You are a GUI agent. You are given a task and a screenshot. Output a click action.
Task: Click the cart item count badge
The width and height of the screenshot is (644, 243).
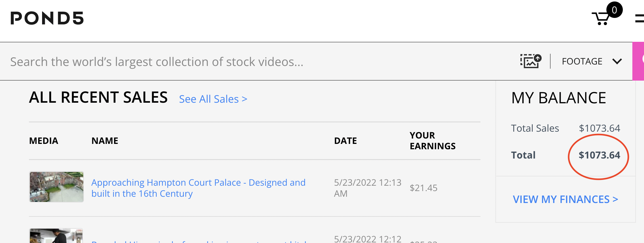pos(614,10)
